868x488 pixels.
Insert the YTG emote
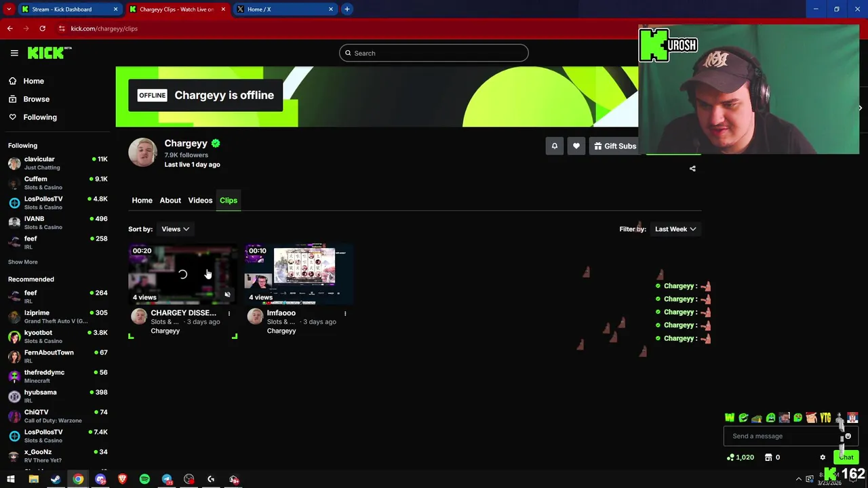[825, 418]
